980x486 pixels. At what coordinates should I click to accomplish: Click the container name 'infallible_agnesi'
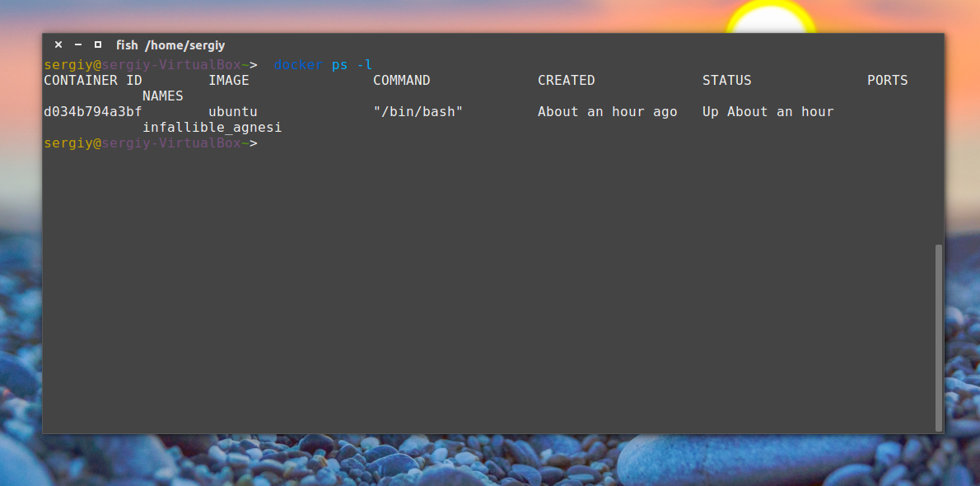click(212, 128)
